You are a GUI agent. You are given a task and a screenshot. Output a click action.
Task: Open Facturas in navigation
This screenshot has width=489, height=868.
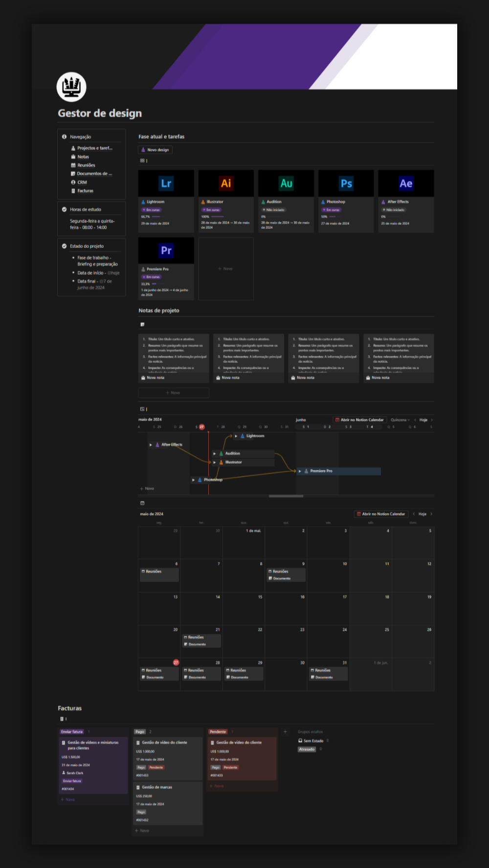(82, 191)
